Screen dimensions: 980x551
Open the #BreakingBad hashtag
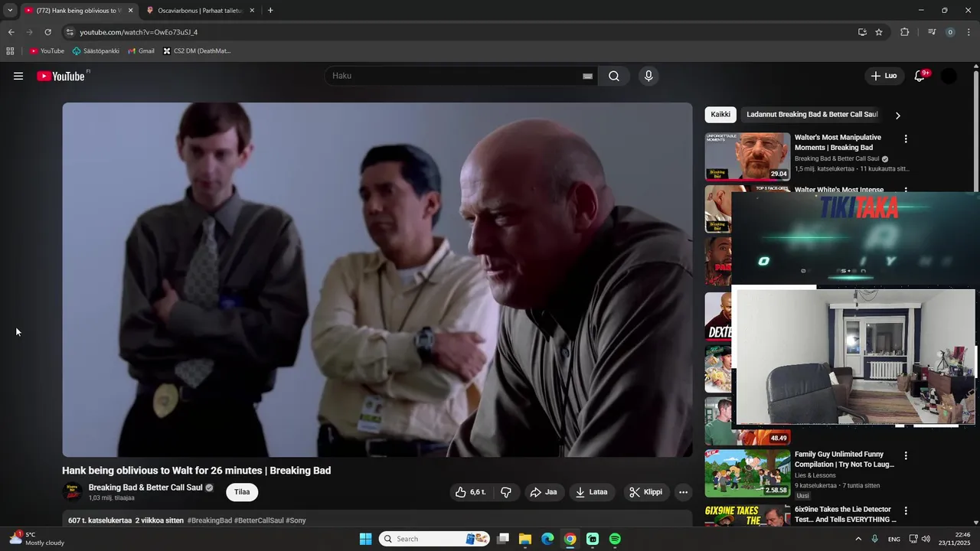click(209, 520)
